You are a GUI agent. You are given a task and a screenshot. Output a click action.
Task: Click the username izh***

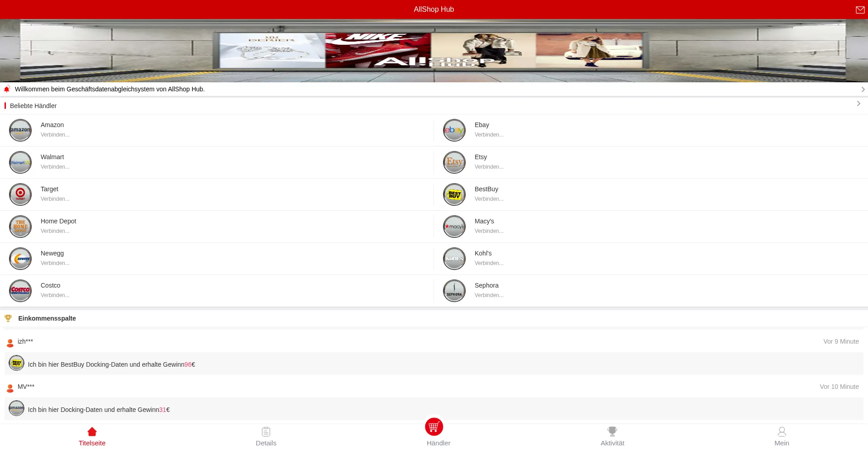25,341
